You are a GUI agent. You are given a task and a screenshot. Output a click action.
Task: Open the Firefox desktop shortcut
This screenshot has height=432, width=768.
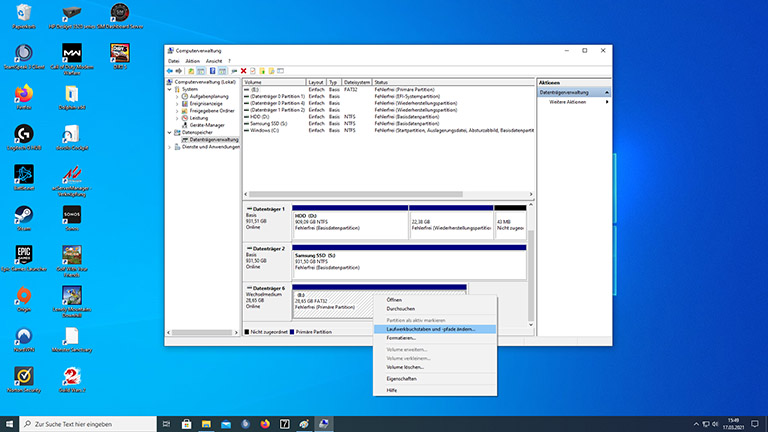tap(23, 93)
